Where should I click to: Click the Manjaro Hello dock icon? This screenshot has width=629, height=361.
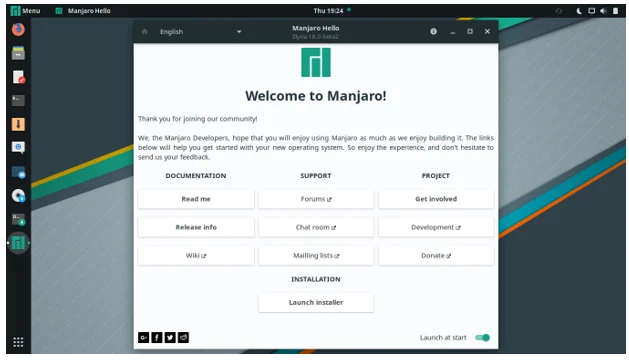(18, 243)
